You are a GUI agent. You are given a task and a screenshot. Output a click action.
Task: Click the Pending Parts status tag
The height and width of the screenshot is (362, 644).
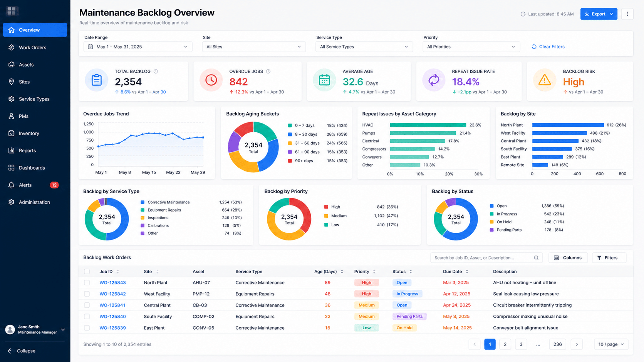pyautogui.click(x=409, y=317)
